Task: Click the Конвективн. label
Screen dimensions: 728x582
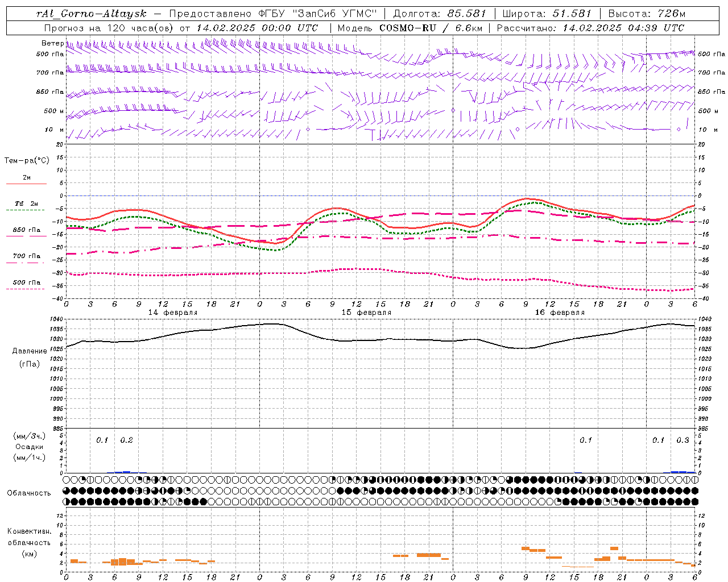Action: coord(29,531)
